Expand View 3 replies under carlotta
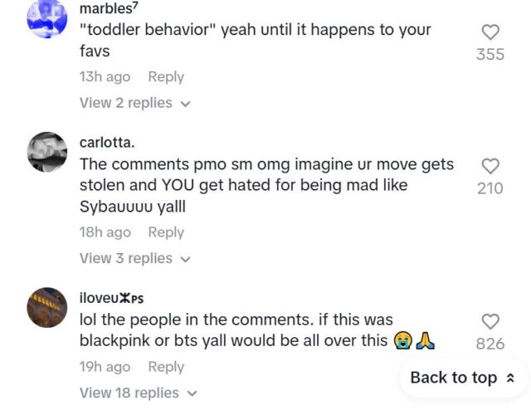 (x=135, y=258)
